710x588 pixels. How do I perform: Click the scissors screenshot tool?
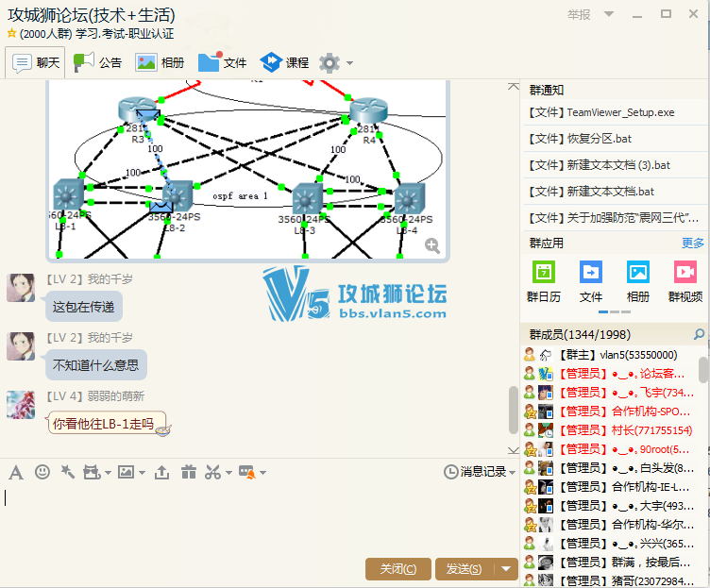(x=212, y=472)
